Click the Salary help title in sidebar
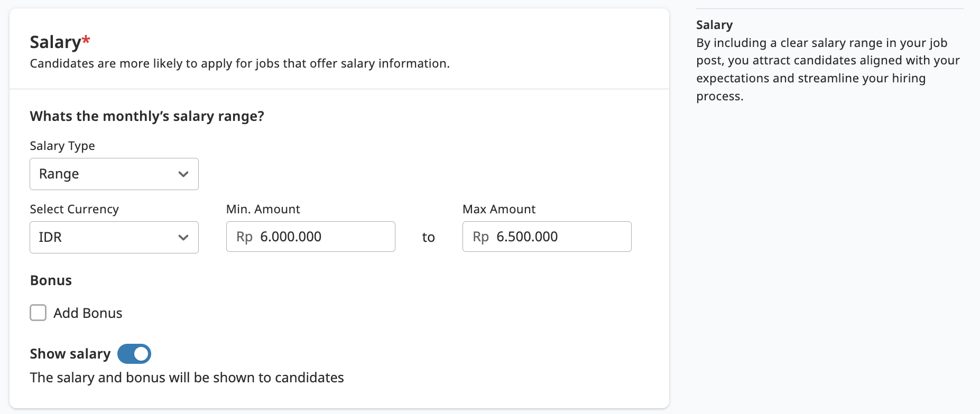This screenshot has height=414, width=980. coord(714,25)
